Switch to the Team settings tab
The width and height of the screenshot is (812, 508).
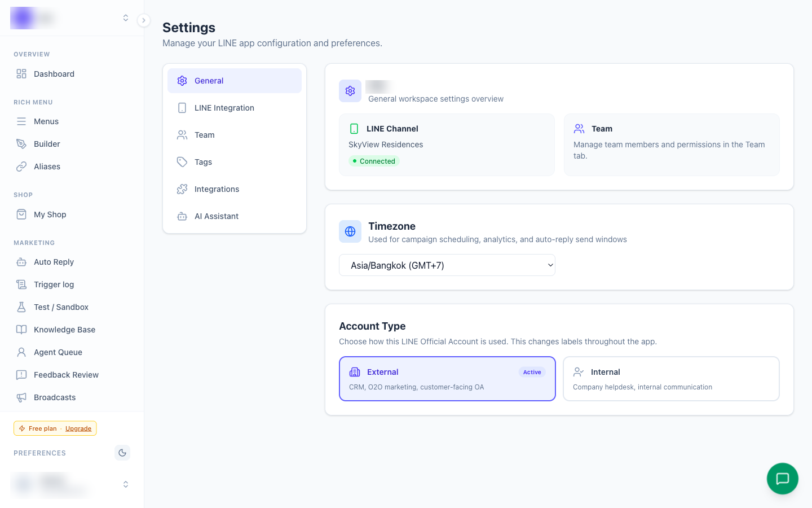[x=235, y=135]
